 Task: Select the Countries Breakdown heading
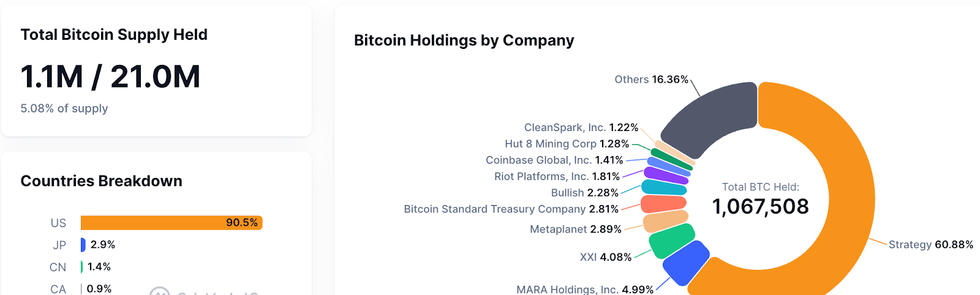[x=102, y=181]
